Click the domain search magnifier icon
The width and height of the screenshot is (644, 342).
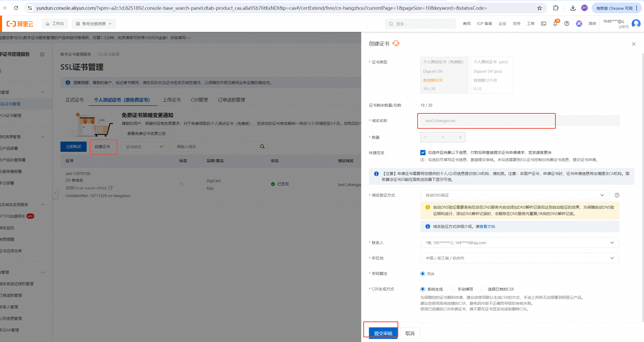262,147
